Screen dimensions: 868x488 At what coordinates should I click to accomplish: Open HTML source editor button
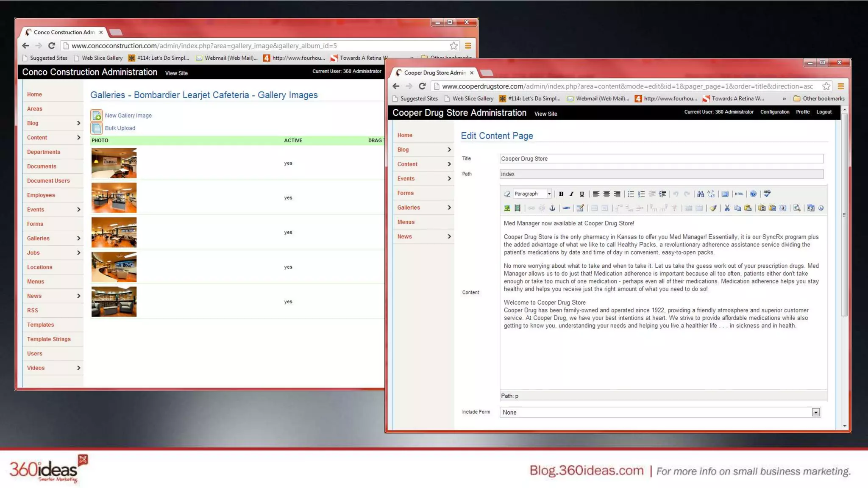click(739, 194)
